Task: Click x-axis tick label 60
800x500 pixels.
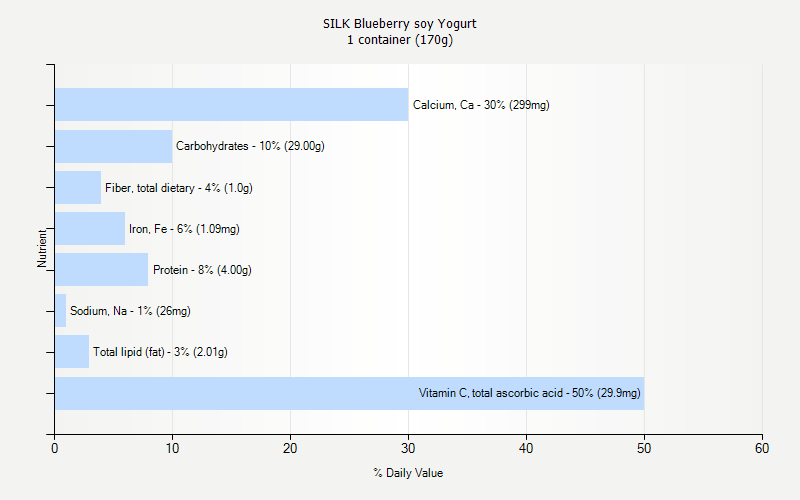Action: pyautogui.click(x=762, y=448)
